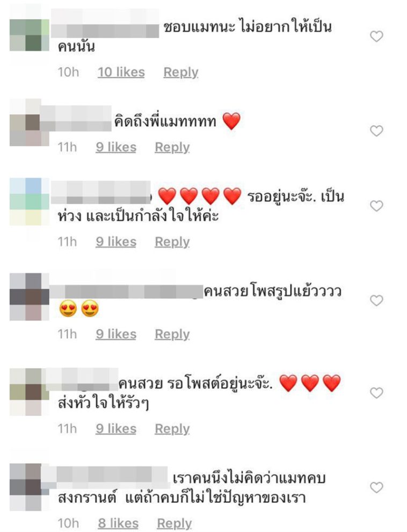Reply to the 'ส่งหัวใจให้รัวๆ' comment
The width and height of the screenshot is (407, 532).
172,429
